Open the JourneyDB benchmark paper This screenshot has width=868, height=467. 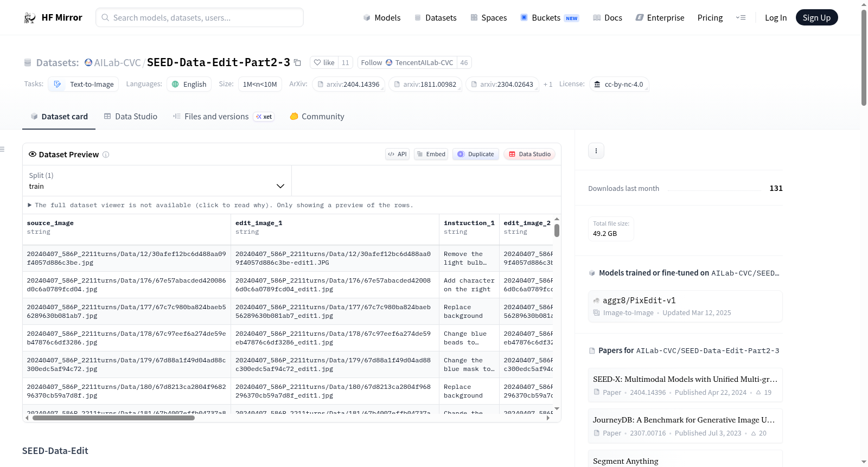(x=685, y=426)
